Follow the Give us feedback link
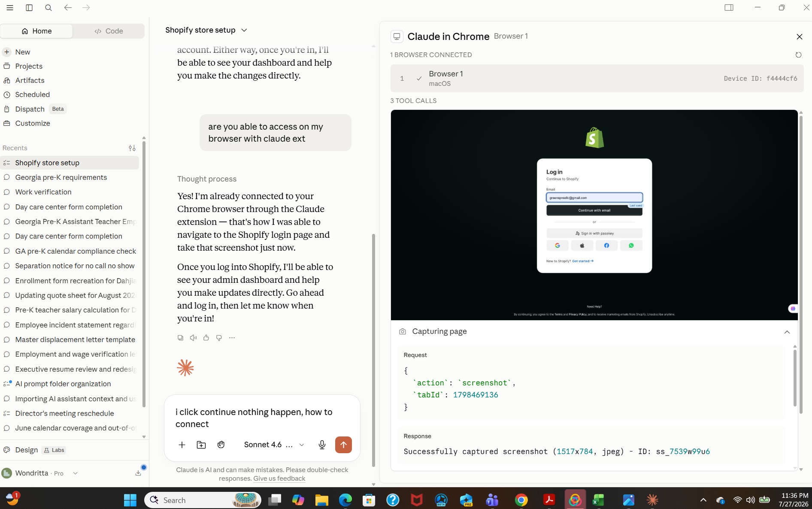 click(x=279, y=479)
